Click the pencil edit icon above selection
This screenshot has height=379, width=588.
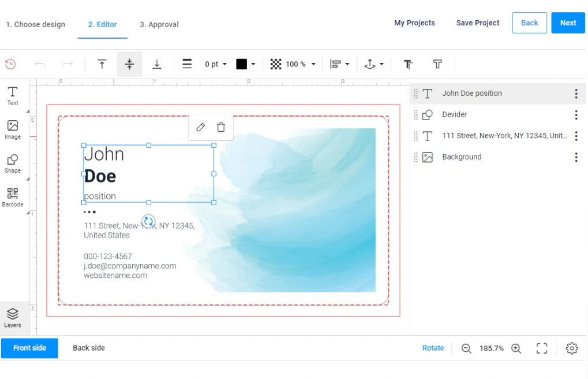[201, 127]
